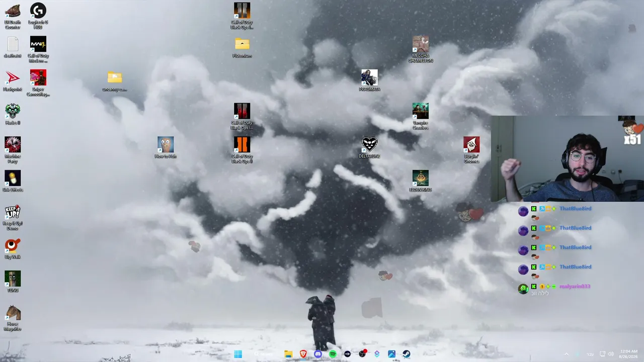Screen dimensions: 644x362
Task: Click the volume speaker tray icon
Action: click(x=611, y=354)
